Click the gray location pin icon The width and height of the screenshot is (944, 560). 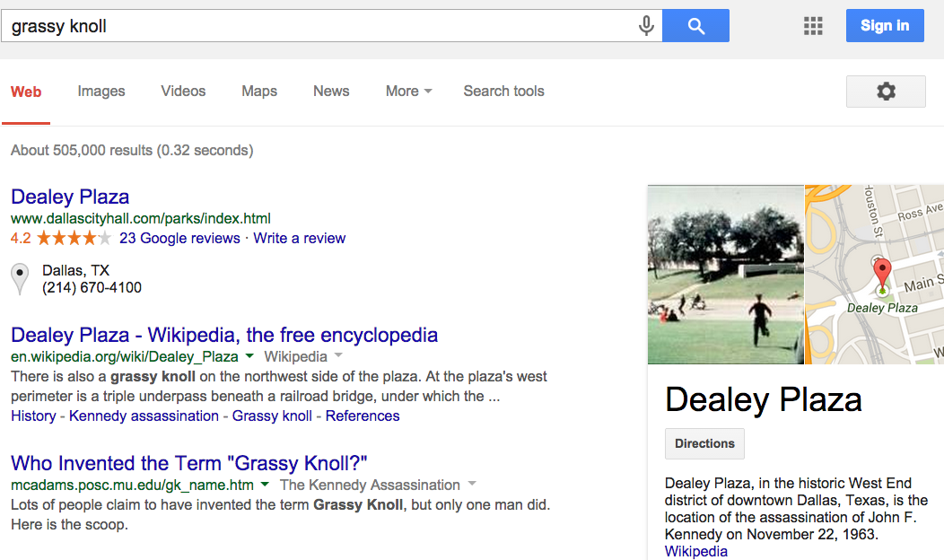pos(20,279)
